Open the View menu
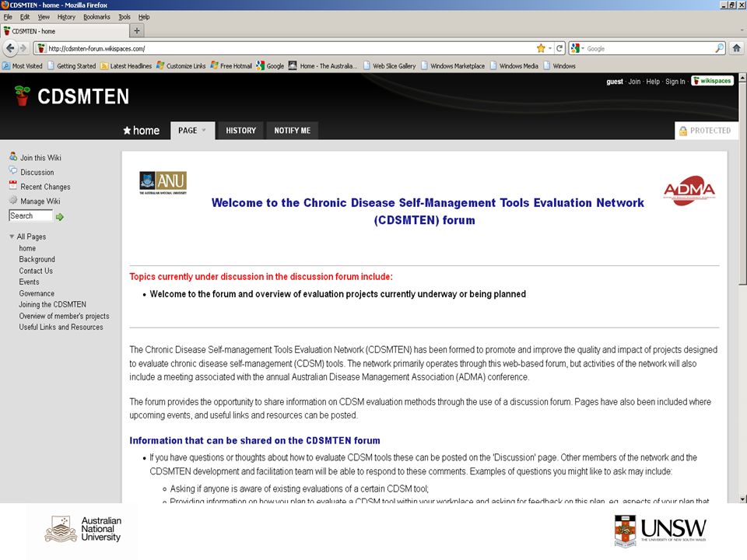 point(44,16)
